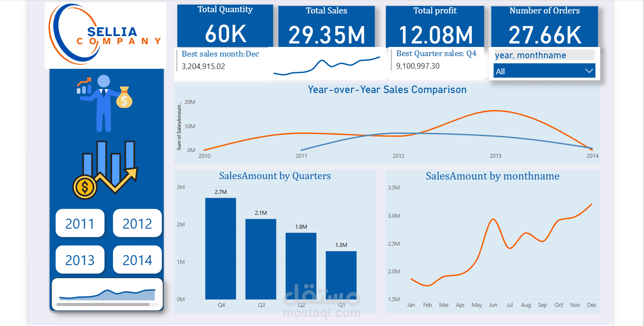Open the All dropdown in the slicer
This screenshot has height=326, width=644.
click(x=544, y=70)
